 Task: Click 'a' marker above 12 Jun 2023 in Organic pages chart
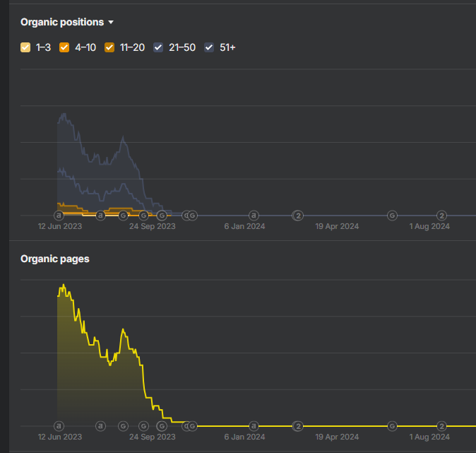(x=59, y=425)
